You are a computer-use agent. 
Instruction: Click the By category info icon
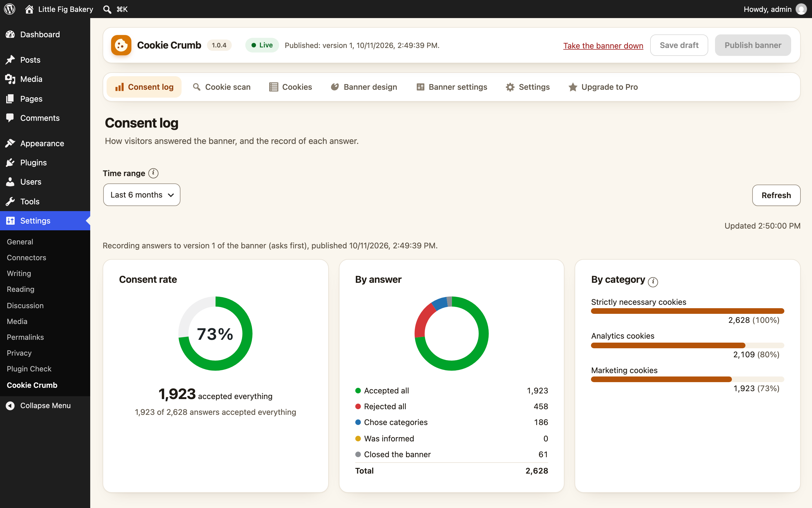[653, 282]
